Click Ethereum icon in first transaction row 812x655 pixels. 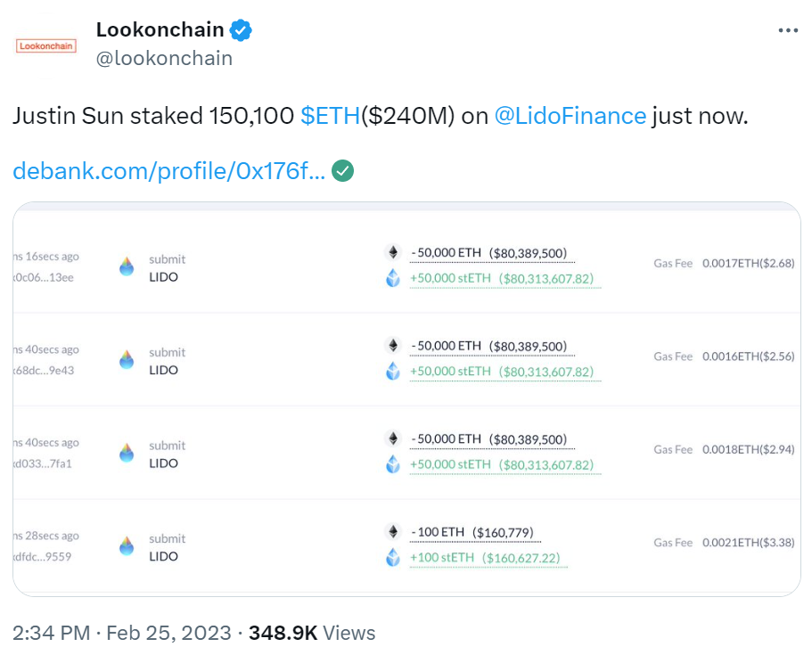point(393,252)
